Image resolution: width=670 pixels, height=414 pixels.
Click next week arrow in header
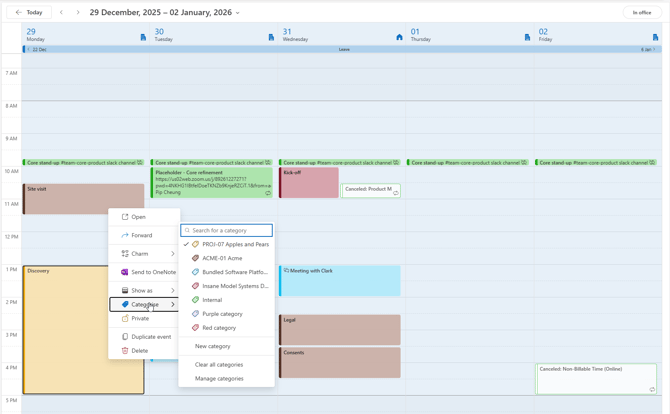pos(78,13)
